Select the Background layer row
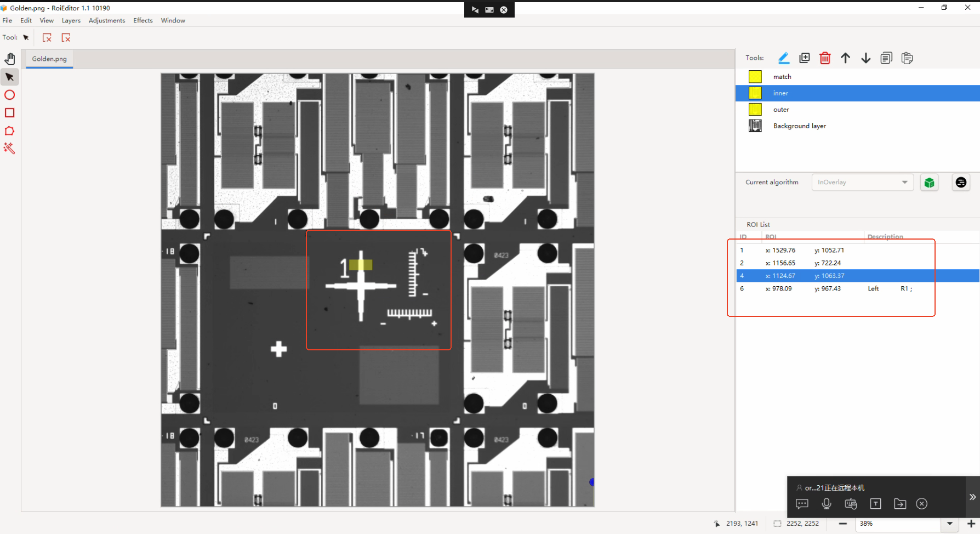 [x=858, y=126]
